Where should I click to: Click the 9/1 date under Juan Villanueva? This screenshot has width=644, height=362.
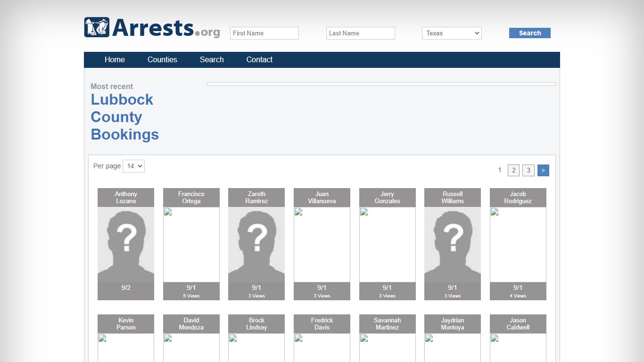click(x=322, y=288)
